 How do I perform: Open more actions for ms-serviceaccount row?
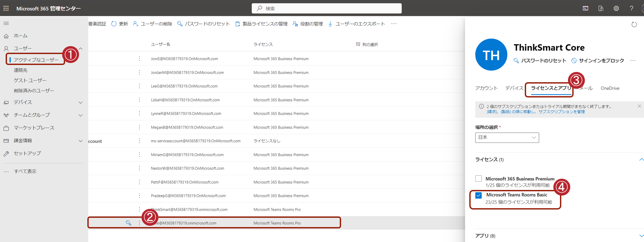[139, 141]
